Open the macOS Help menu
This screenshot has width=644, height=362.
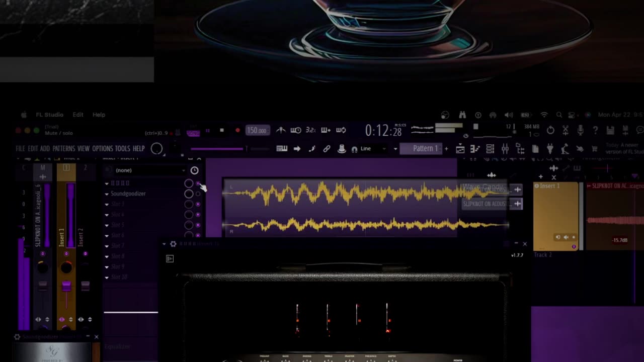coord(99,115)
